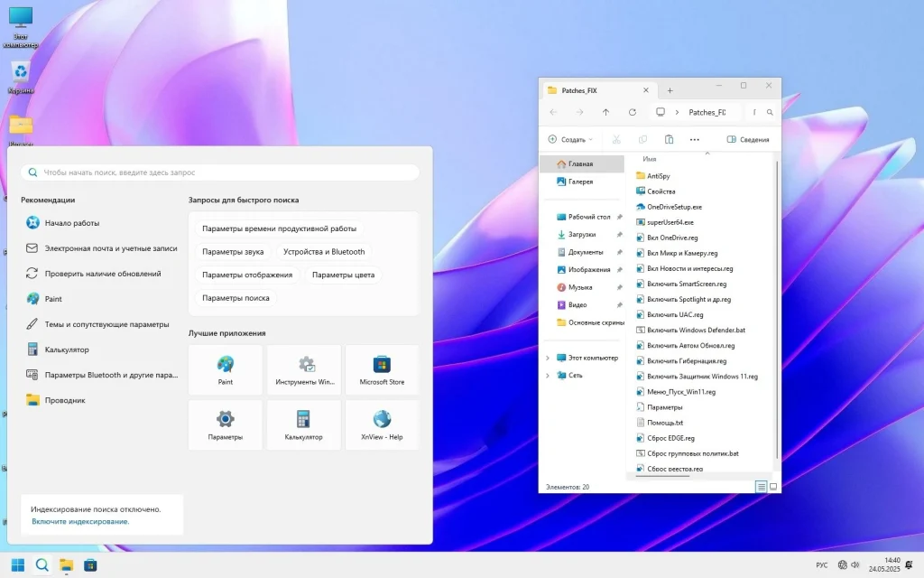Toggle the Сведения details pane
Screen dimensions: 924x578
point(747,139)
